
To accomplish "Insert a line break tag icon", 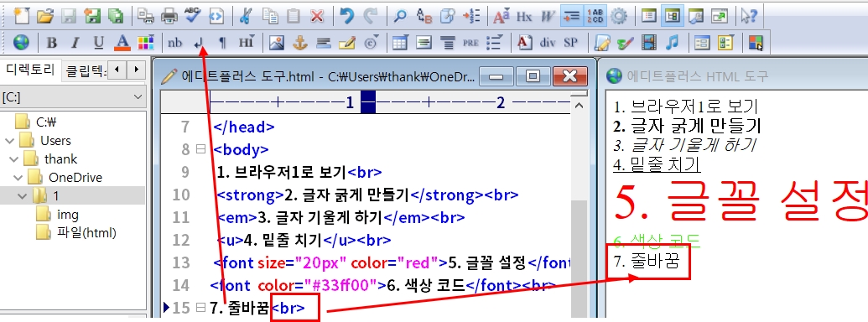I will 199,43.
